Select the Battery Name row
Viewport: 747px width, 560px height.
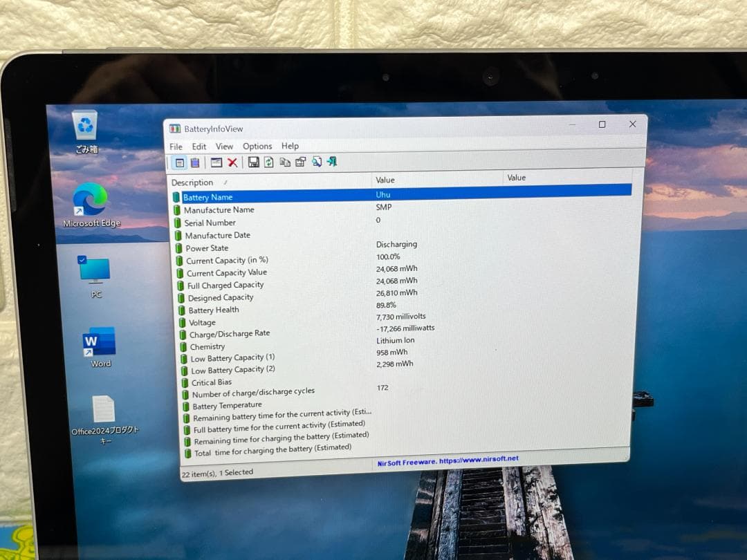pos(402,195)
